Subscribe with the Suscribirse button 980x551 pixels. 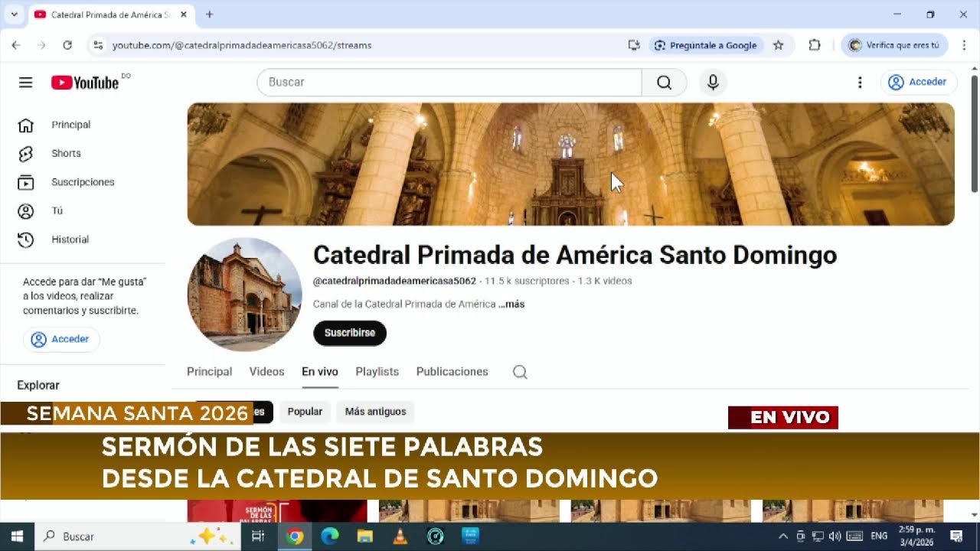[x=350, y=333]
